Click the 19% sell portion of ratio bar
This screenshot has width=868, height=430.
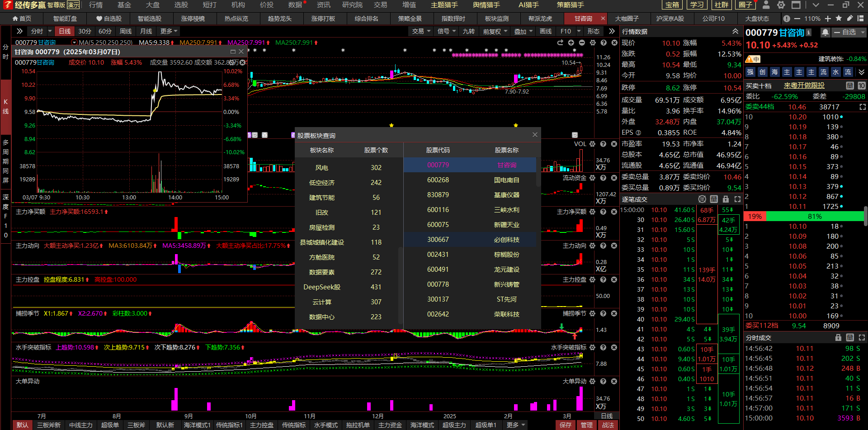755,217
